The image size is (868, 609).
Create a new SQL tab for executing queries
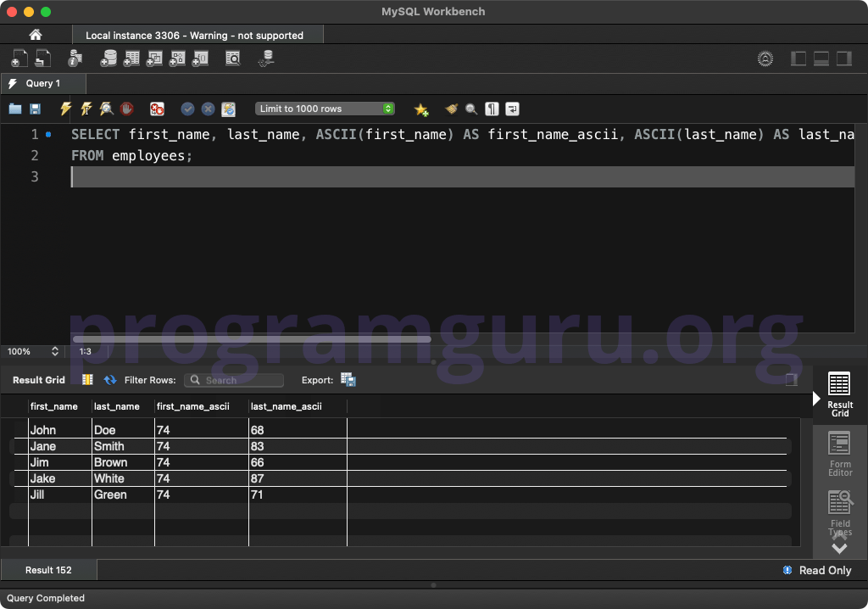point(19,59)
